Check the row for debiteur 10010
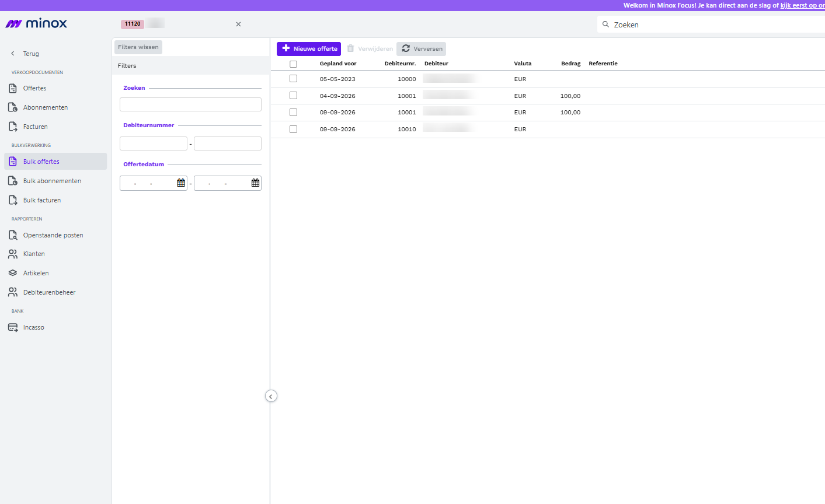 point(293,129)
